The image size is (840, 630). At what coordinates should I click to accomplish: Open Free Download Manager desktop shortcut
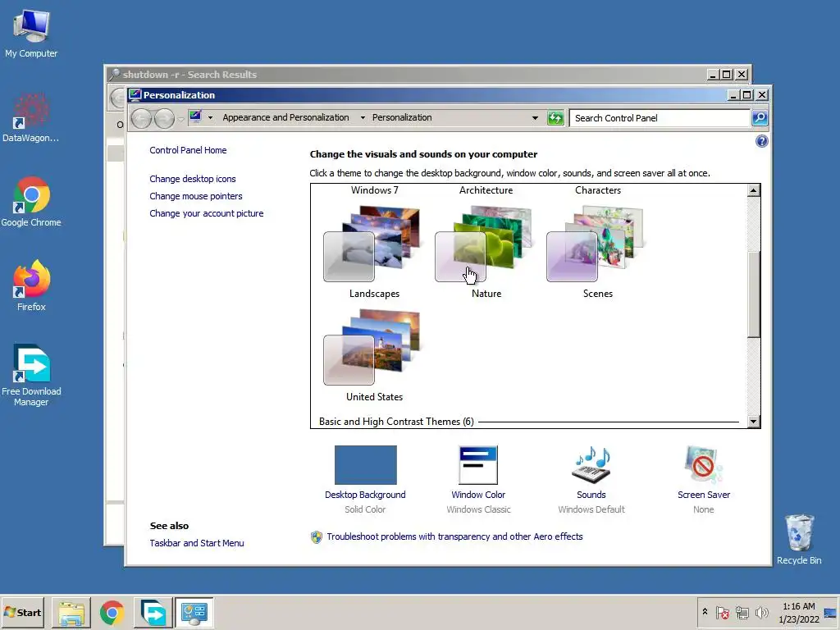coord(31,375)
